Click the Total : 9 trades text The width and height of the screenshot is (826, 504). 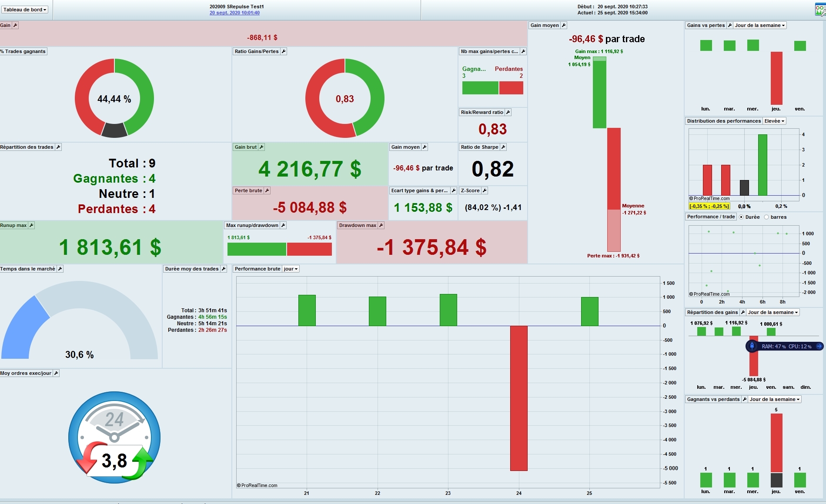tap(132, 164)
